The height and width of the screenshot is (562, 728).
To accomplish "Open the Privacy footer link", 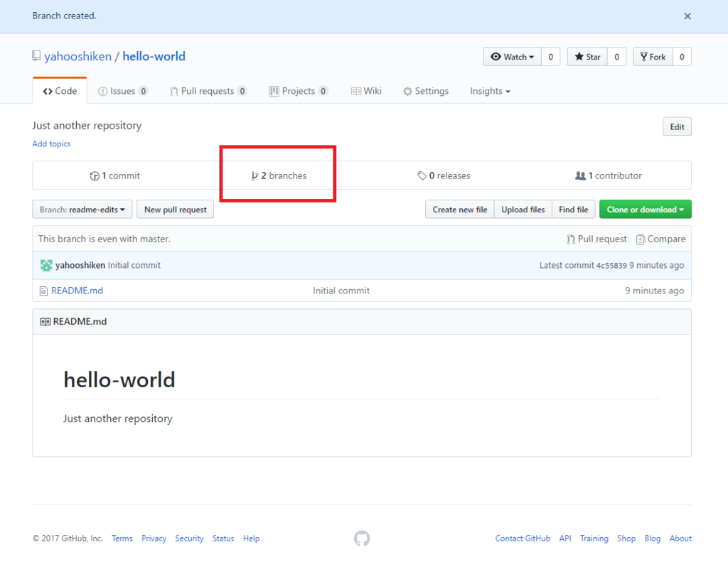I will (154, 539).
